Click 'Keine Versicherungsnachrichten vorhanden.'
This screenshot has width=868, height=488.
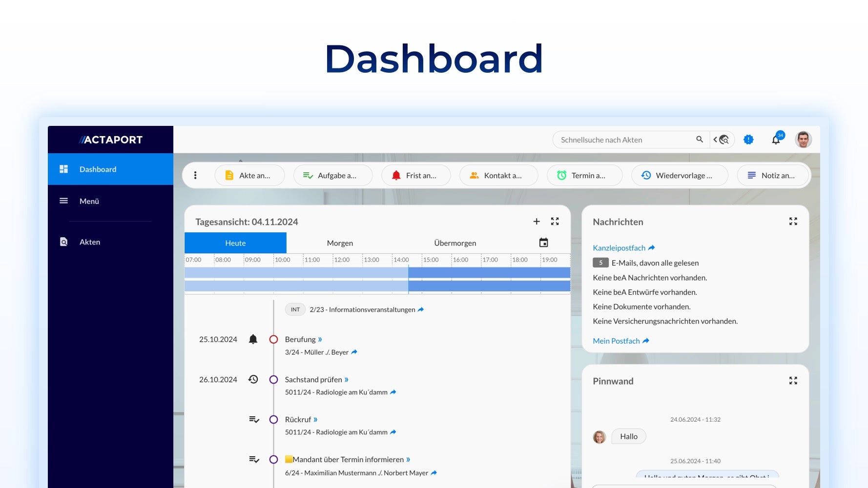pos(665,321)
